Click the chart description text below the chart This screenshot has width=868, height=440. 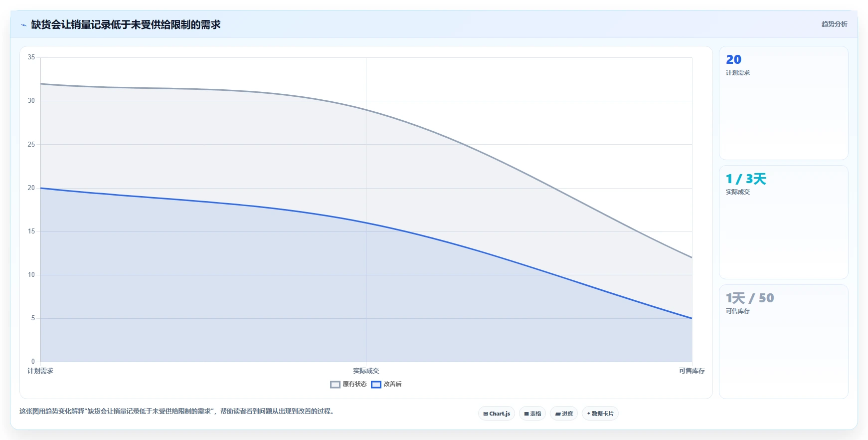click(x=177, y=411)
